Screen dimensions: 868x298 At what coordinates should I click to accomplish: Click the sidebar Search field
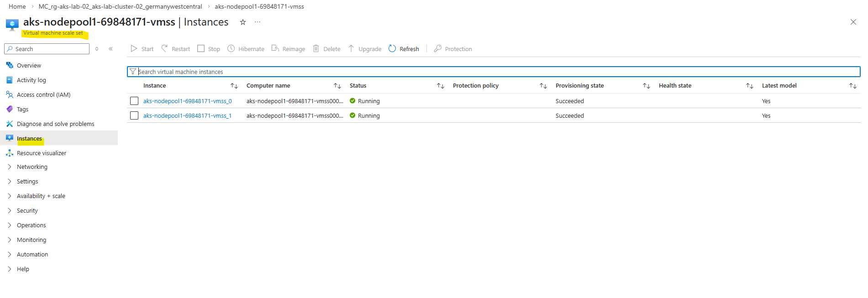pyautogui.click(x=47, y=49)
